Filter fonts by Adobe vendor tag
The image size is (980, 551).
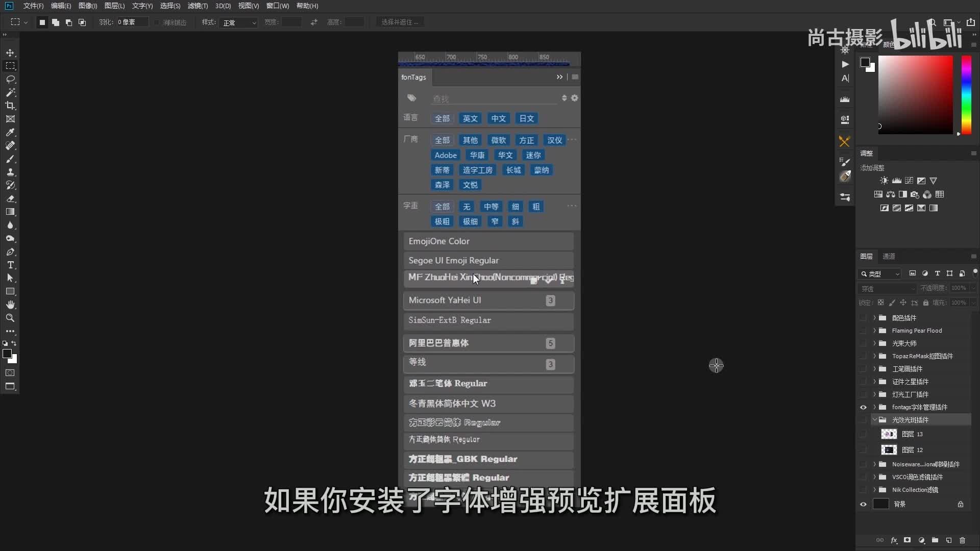(x=445, y=155)
